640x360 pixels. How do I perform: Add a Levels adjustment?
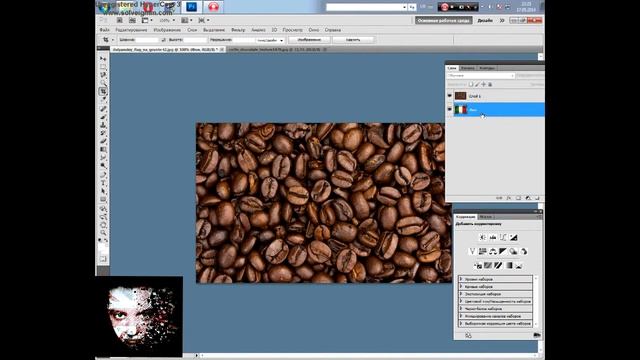click(493, 237)
